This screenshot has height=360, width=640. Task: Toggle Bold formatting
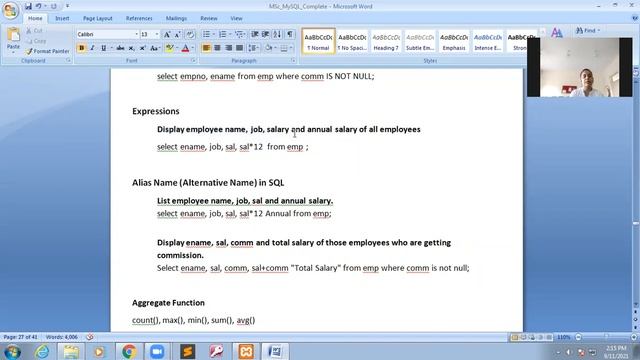point(81,48)
